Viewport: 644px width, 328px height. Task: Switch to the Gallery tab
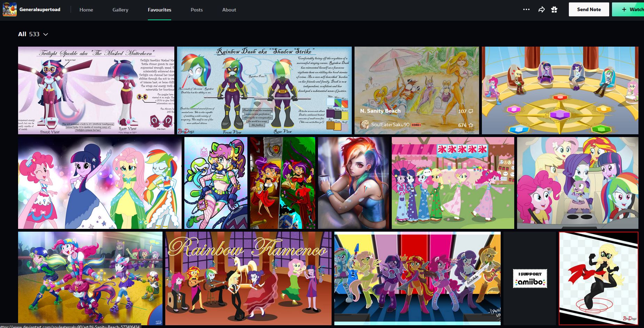pyautogui.click(x=120, y=10)
